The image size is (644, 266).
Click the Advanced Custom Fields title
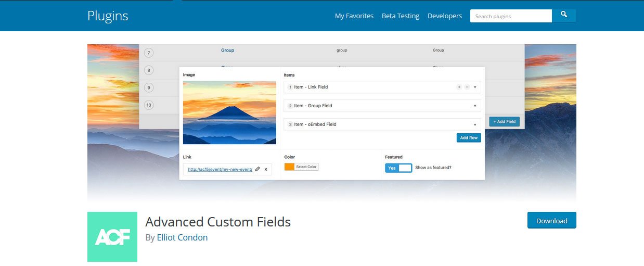coord(218,222)
